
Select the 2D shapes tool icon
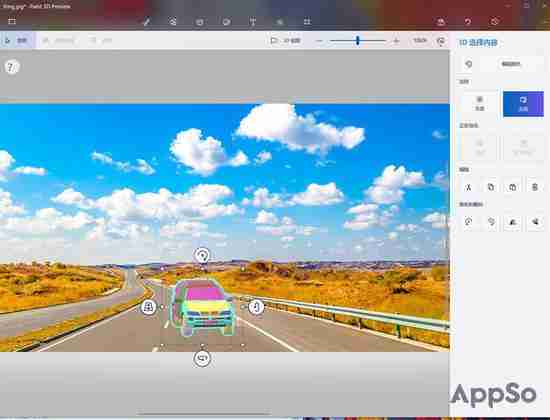[200, 22]
